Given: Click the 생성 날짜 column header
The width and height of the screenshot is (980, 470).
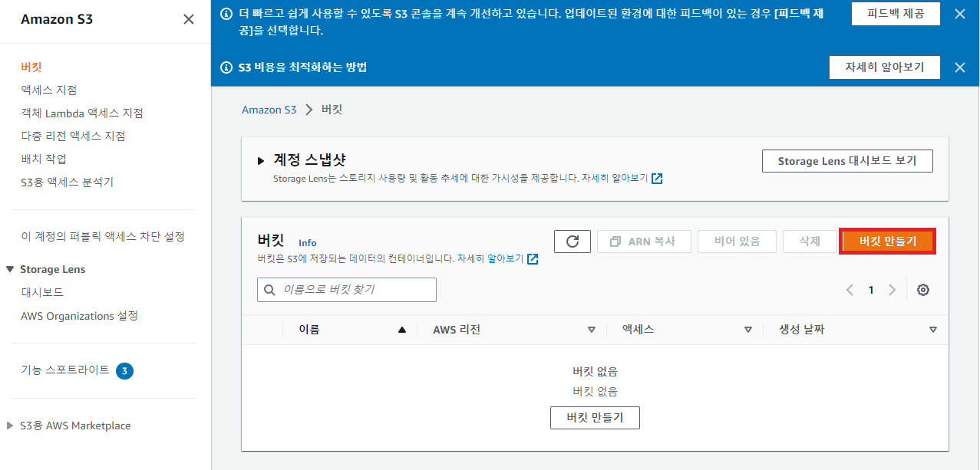Looking at the screenshot, I should 801,330.
